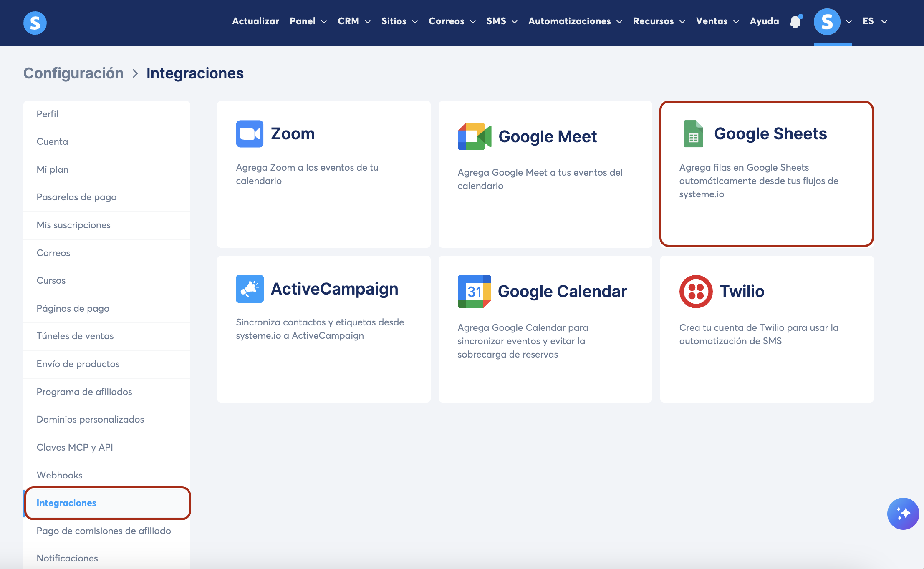The image size is (924, 569).
Task: Select Cursos in settings sidebar
Action: tap(107, 281)
